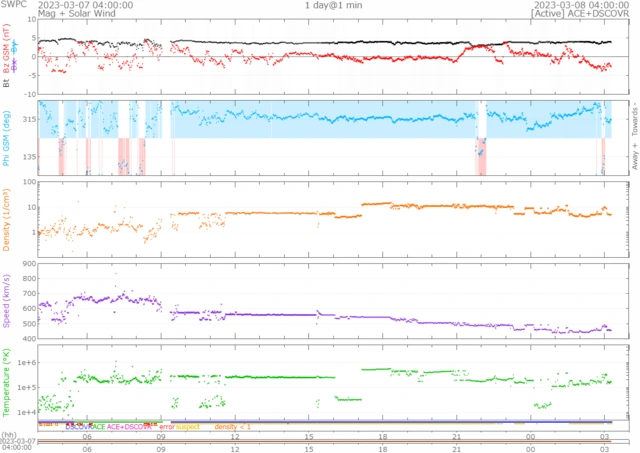Click the SWPC title label
The height and width of the screenshot is (453, 640).
click(13, 4)
